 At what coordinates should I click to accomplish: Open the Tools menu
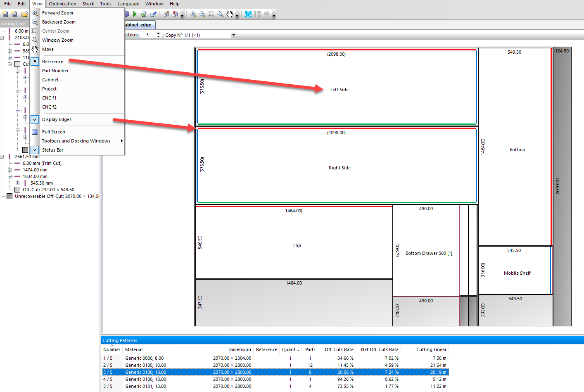pyautogui.click(x=106, y=4)
